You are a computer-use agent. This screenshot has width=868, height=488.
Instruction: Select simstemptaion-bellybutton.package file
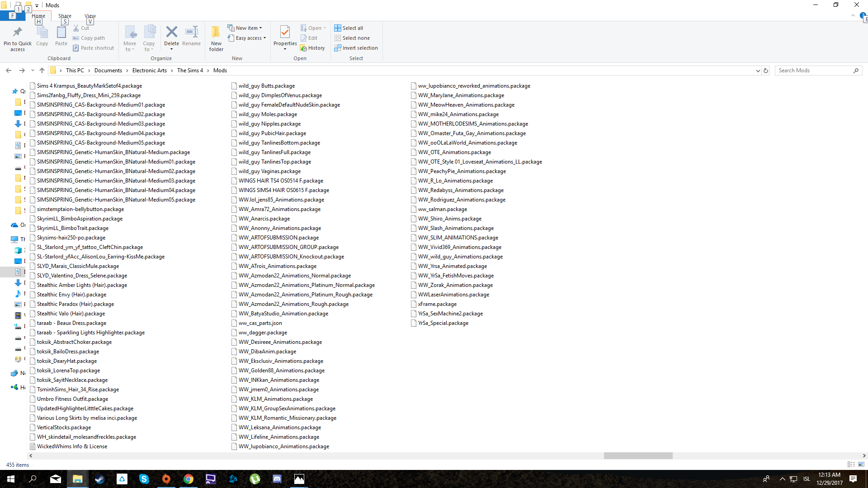pyautogui.click(x=77, y=209)
